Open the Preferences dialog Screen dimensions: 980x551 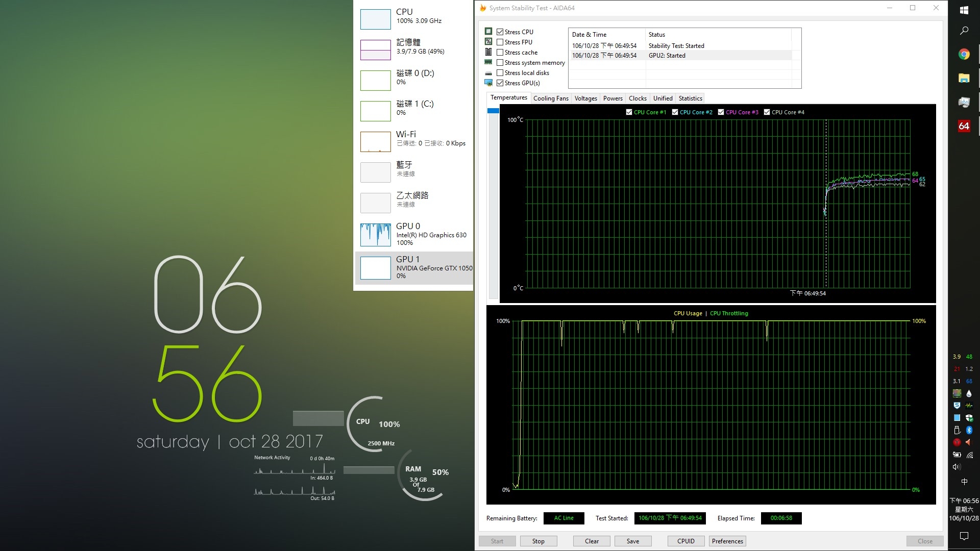pos(727,541)
